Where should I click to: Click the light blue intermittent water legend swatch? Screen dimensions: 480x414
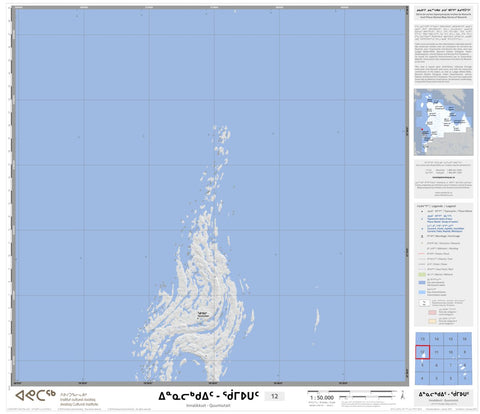(x=422, y=292)
